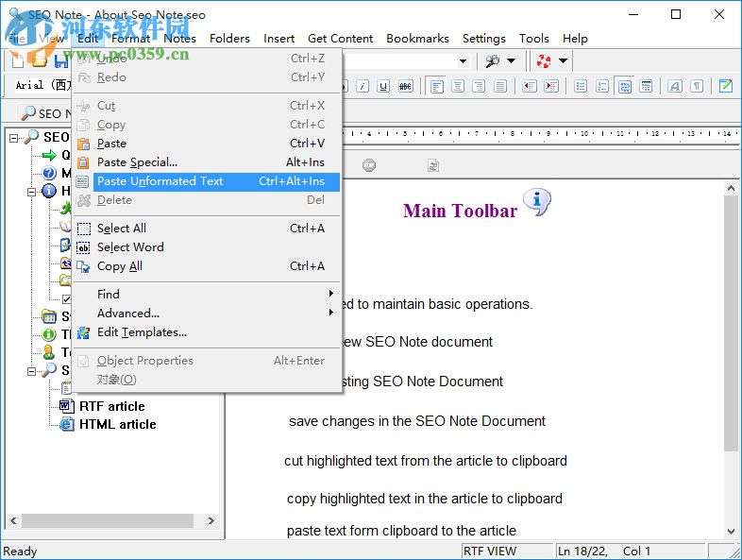Click the article's scroll up arrow
742x560 pixels.
[x=731, y=189]
